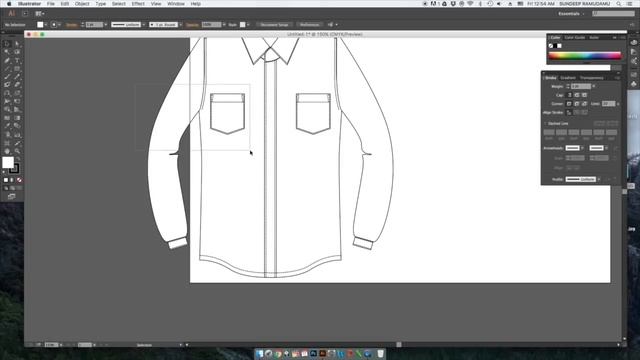Select the Column Graph tool
Image resolution: width=640 pixels, height=360 pixels.
[x=17, y=135]
